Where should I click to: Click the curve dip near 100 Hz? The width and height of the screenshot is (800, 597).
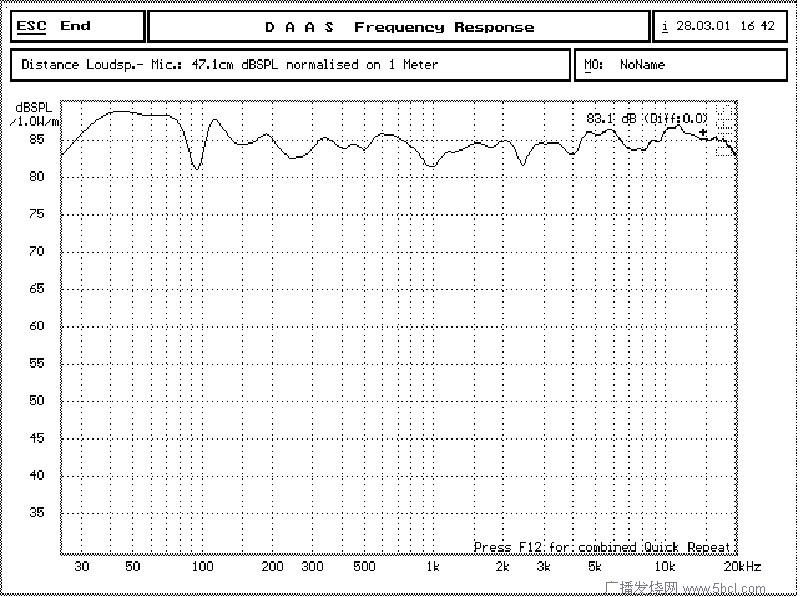pos(196,167)
